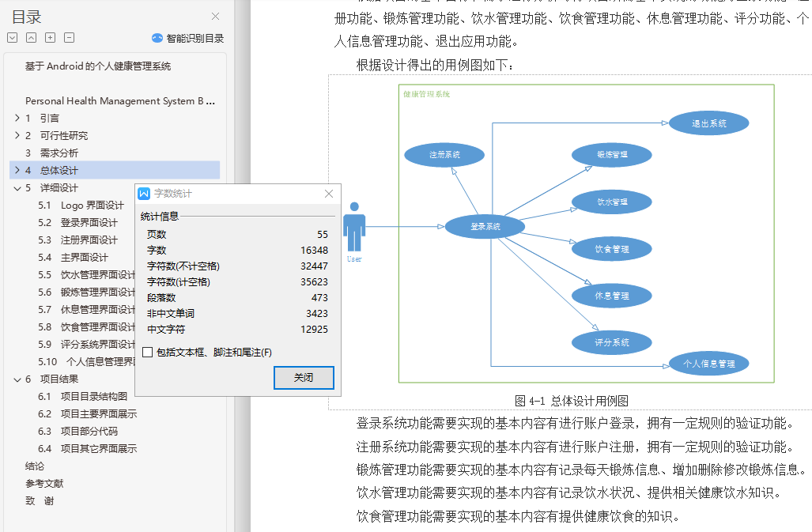Click the 健康管理系统 label in diagram
This screenshot has height=532, width=812.
click(x=427, y=94)
